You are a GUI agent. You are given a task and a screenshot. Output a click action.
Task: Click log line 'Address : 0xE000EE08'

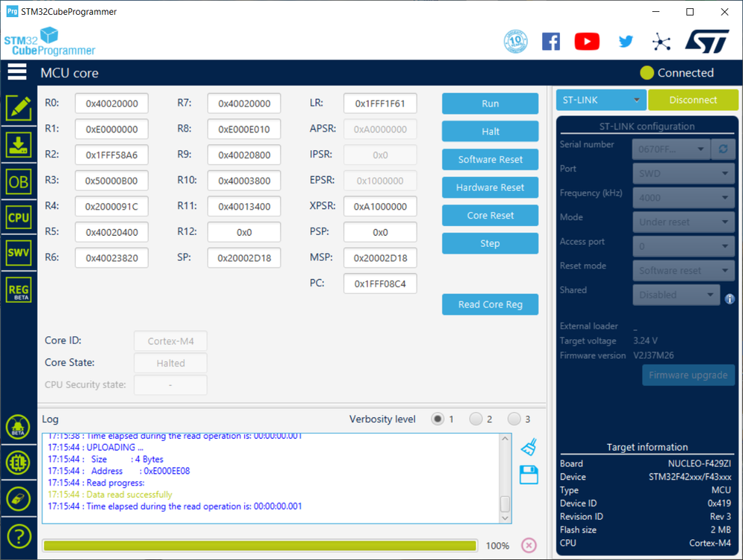(x=118, y=471)
